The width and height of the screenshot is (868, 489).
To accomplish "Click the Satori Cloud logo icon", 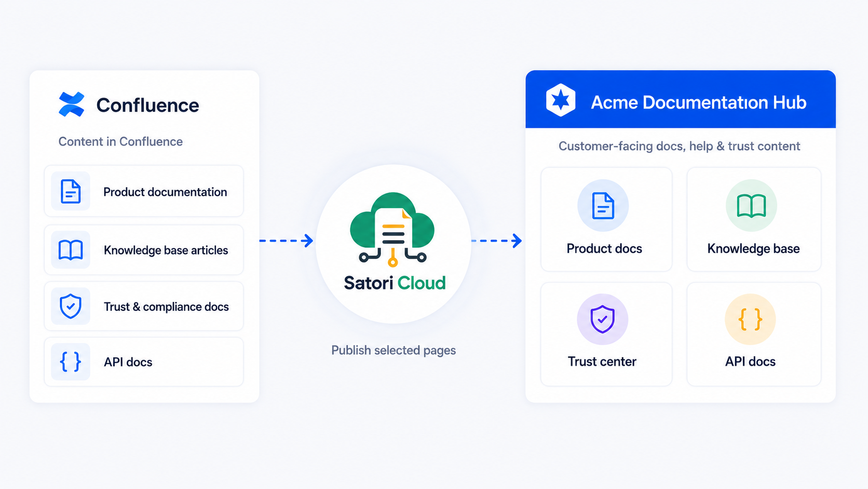I will pos(392,229).
